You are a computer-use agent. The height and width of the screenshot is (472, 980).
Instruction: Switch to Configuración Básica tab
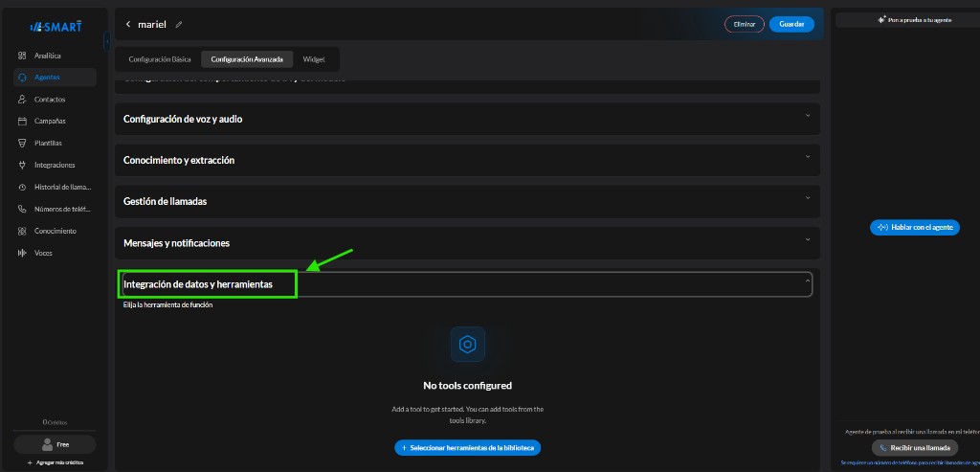pos(160,59)
